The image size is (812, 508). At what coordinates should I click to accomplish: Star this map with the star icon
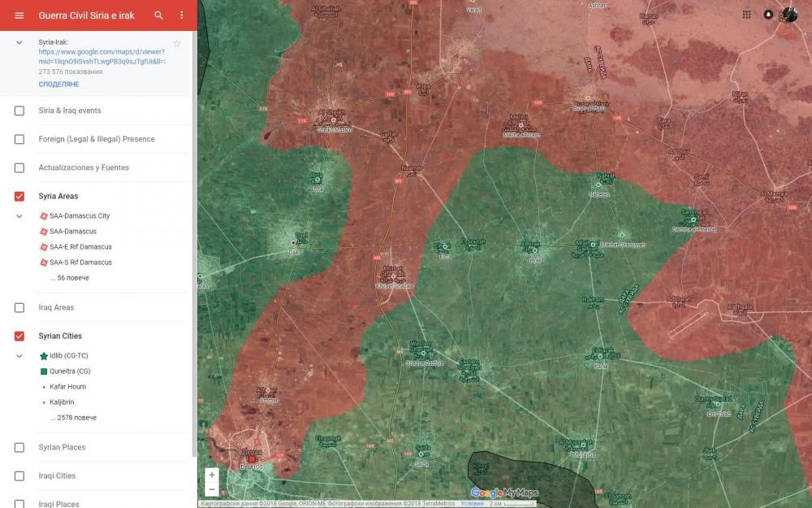[177, 43]
